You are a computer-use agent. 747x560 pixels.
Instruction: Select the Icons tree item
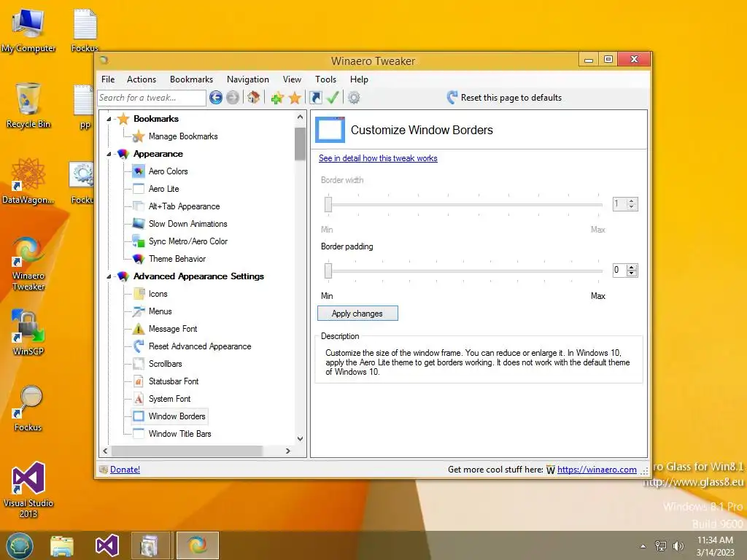158,295
